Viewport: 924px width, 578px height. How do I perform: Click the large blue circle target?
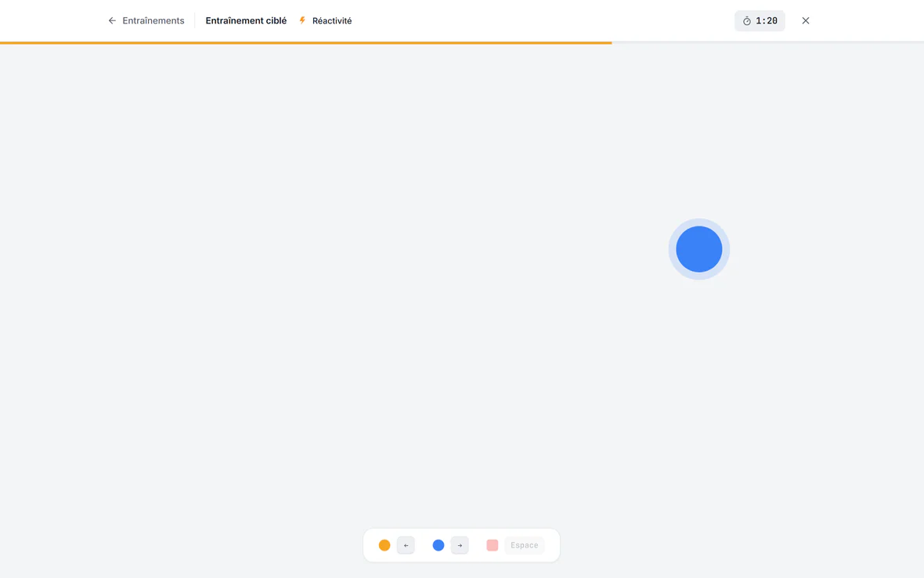click(x=699, y=249)
